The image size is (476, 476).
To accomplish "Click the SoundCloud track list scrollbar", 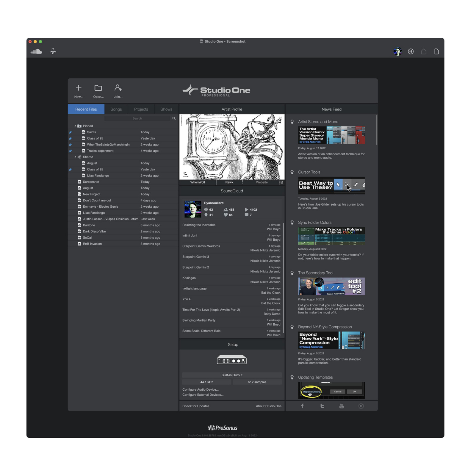I will click(x=283, y=278).
